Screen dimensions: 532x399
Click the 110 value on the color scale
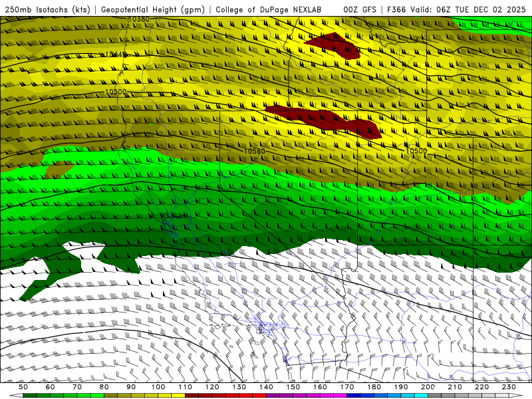point(186,387)
